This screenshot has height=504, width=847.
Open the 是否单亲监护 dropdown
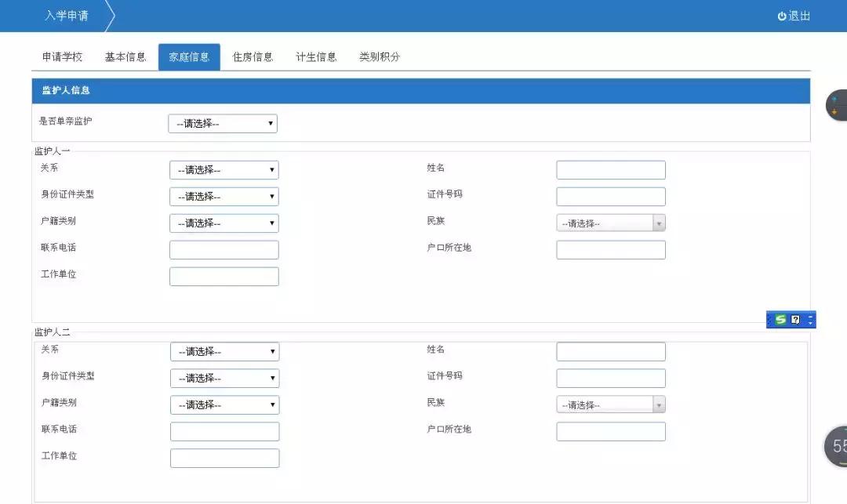tap(222, 123)
